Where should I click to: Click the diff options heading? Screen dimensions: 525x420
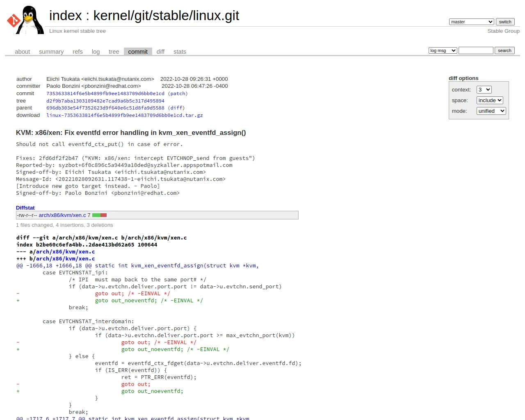coord(463,78)
